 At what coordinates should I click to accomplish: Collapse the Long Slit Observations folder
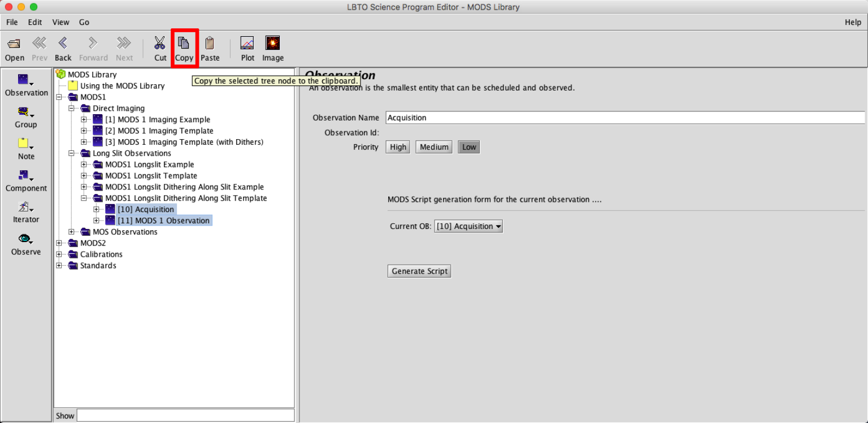[x=72, y=153]
